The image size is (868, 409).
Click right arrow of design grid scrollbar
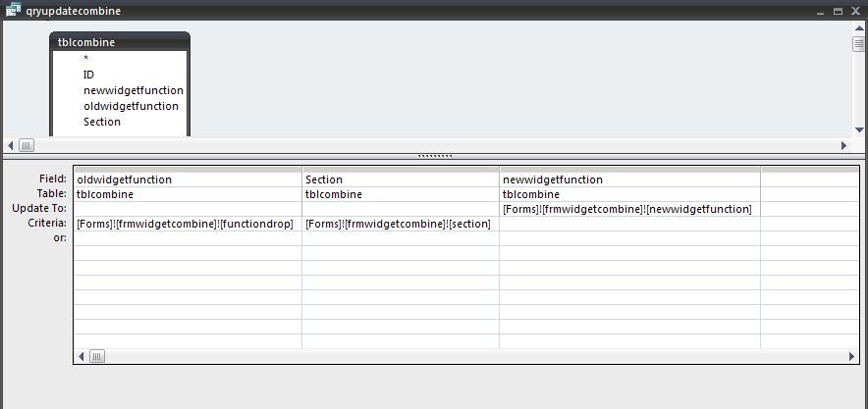point(851,356)
